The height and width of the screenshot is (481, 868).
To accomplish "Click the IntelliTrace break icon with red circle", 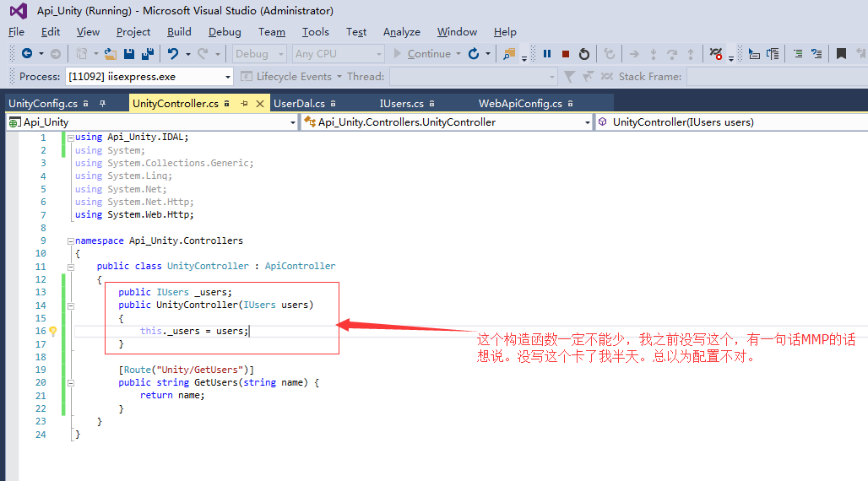I will click(x=715, y=54).
